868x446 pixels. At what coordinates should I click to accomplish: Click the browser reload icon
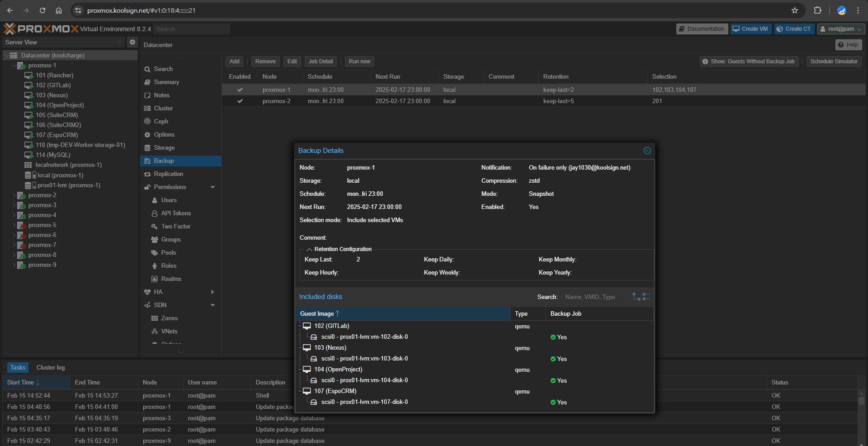pos(42,10)
